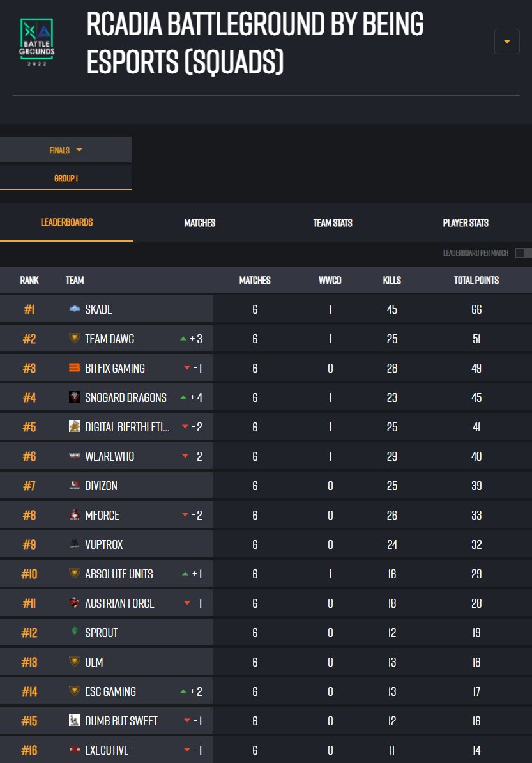
Task: Select the SNOGARD DRAGONS team name
Action: [x=125, y=397]
